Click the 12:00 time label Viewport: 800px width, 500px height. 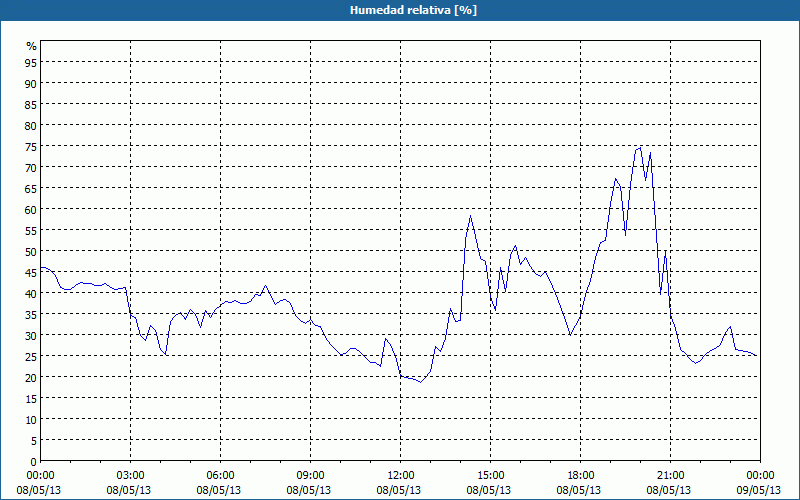point(401,476)
